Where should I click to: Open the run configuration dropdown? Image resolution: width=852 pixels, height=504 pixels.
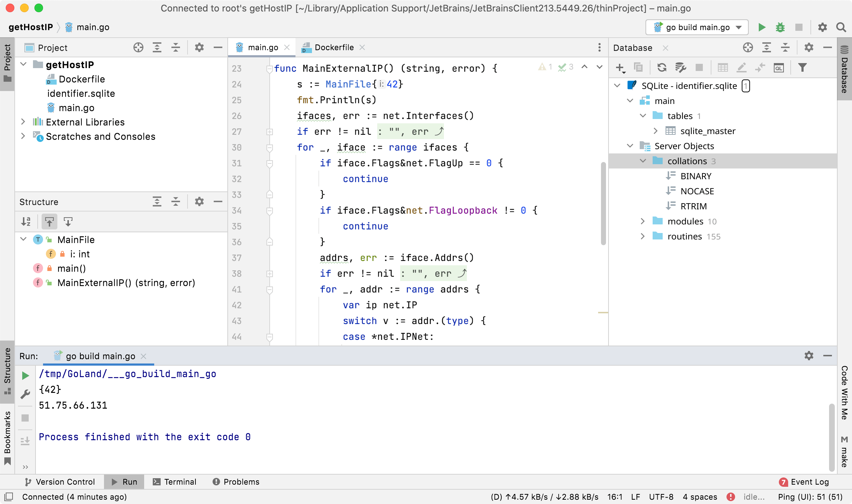[x=738, y=27]
